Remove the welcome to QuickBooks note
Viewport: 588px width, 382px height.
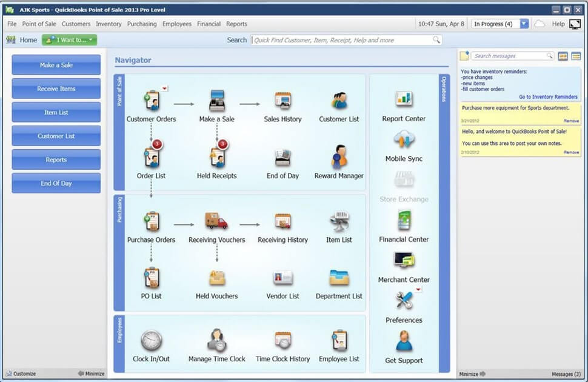pyautogui.click(x=571, y=152)
